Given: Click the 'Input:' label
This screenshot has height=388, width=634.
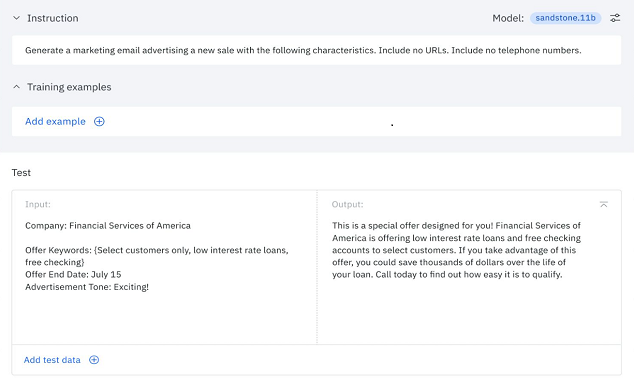Looking at the screenshot, I should point(38,204).
